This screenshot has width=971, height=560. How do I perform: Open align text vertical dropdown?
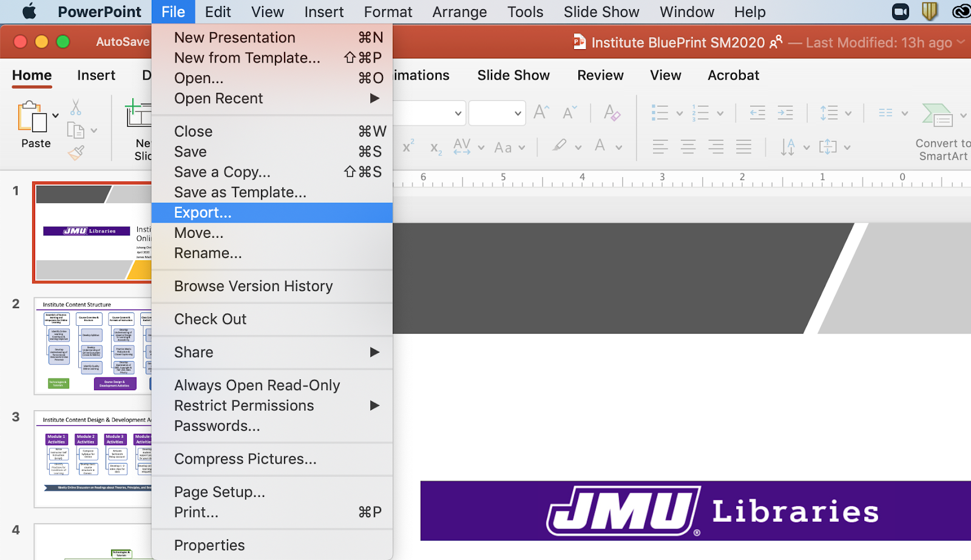847,147
